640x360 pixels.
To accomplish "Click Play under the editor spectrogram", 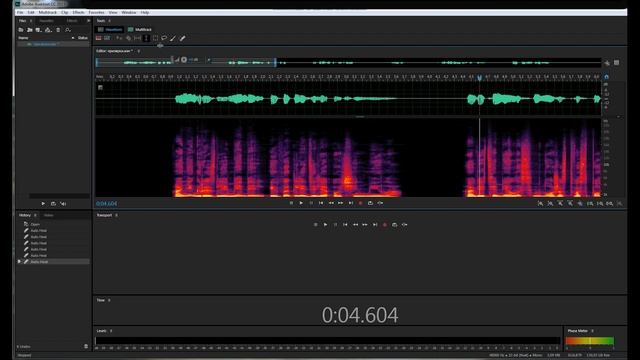I will (301, 203).
